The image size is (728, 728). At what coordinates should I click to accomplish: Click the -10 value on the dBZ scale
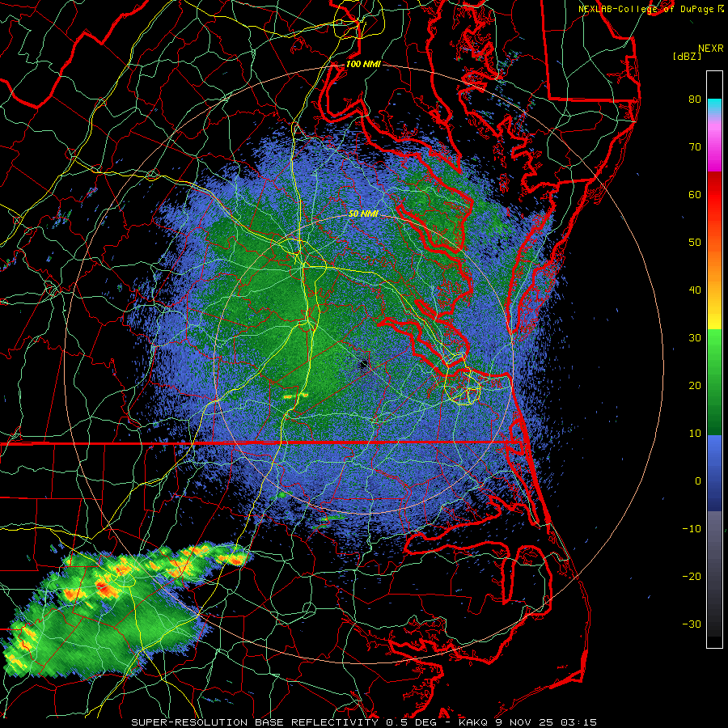(x=692, y=529)
